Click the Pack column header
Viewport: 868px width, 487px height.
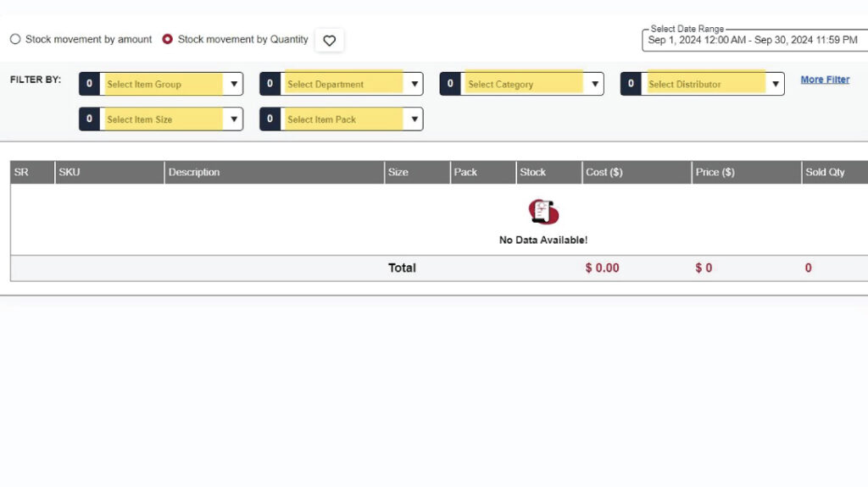465,172
